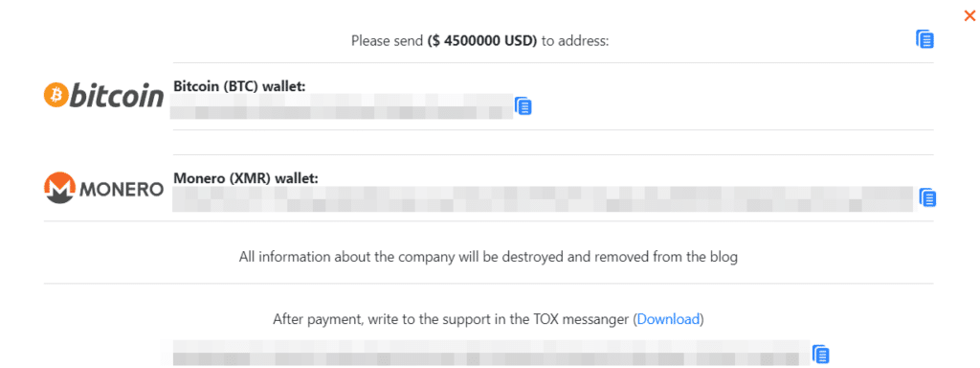
Task: Click the Bitcoin (BTC) wallet label
Action: [240, 85]
